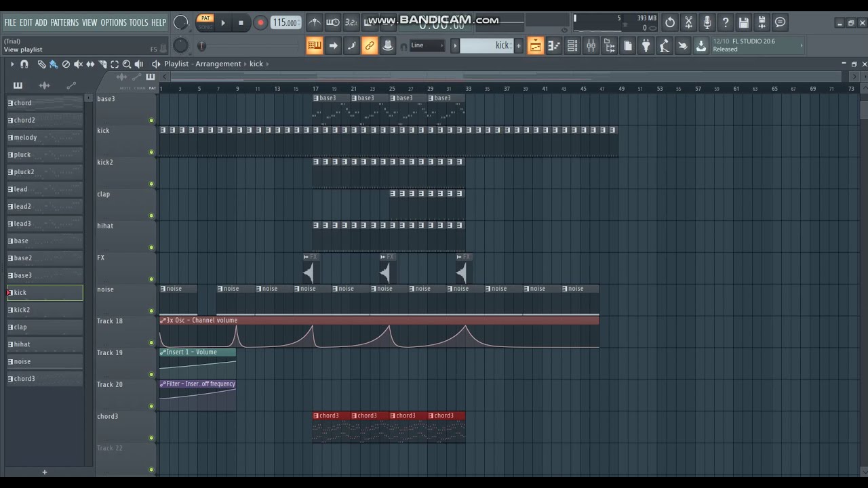Open the TOOLS menu
Screen dimensions: 868x488
pos(138,22)
